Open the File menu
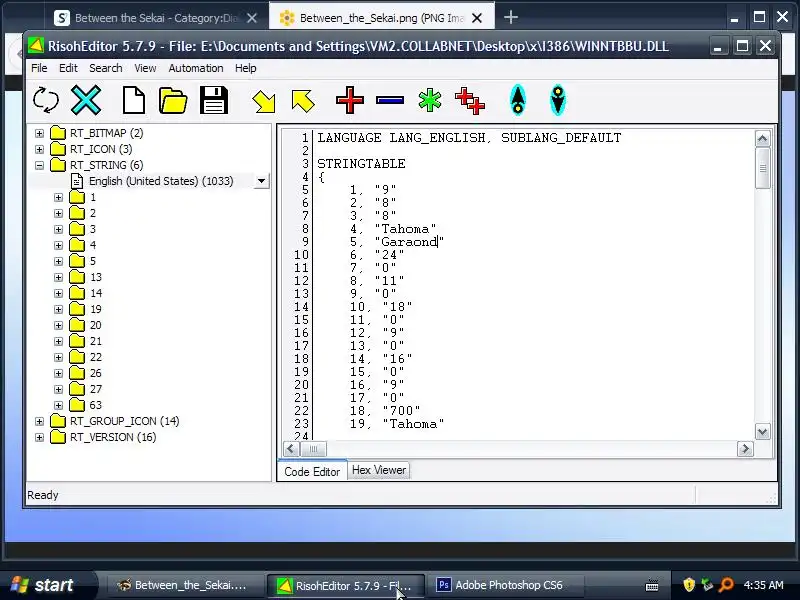This screenshot has width=800, height=600. coord(39,68)
